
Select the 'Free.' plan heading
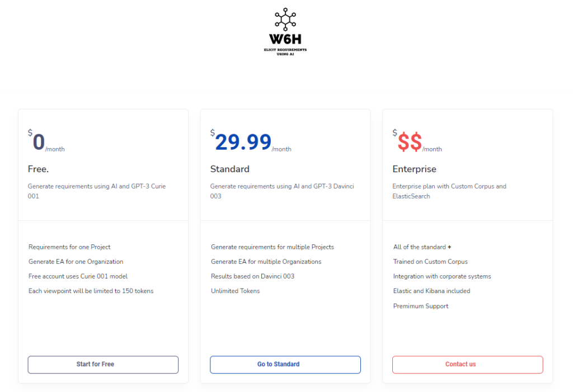point(39,169)
